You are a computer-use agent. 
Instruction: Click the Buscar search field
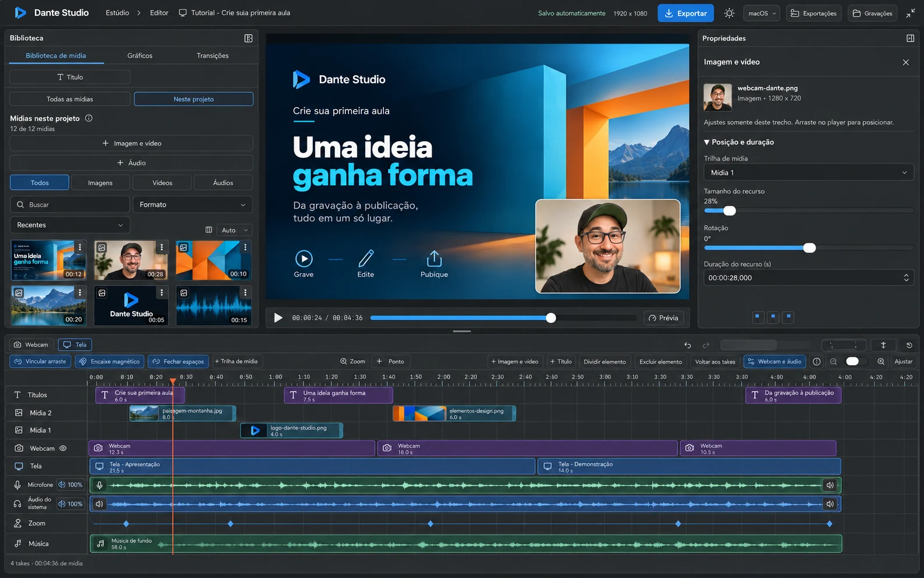(x=70, y=205)
